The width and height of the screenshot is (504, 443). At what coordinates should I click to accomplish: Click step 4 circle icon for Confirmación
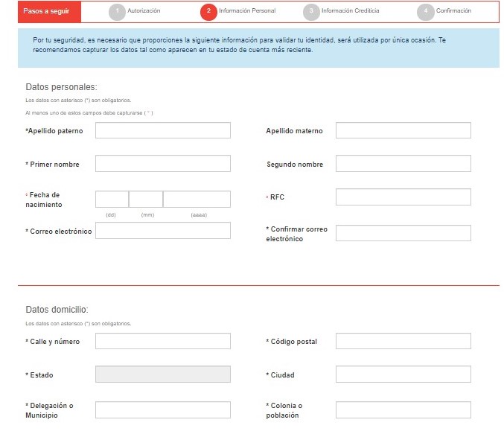click(425, 12)
